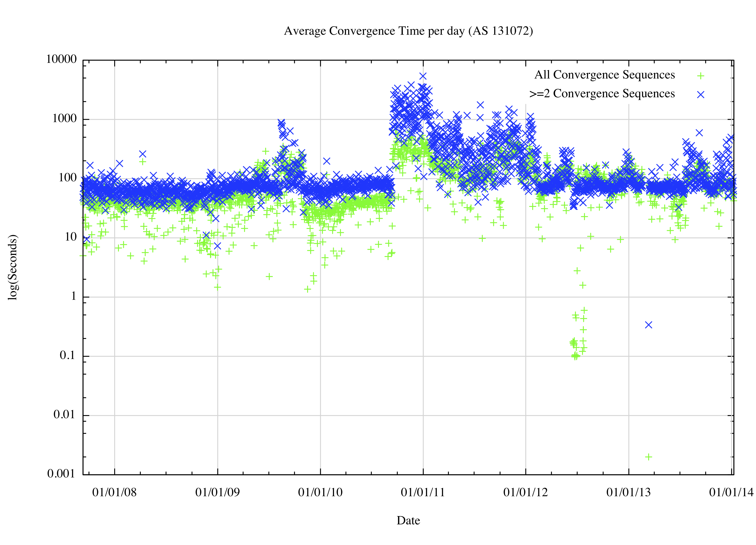Click the isolated blue X below 1 second
The height and width of the screenshot is (545, 756).
pyautogui.click(x=648, y=325)
